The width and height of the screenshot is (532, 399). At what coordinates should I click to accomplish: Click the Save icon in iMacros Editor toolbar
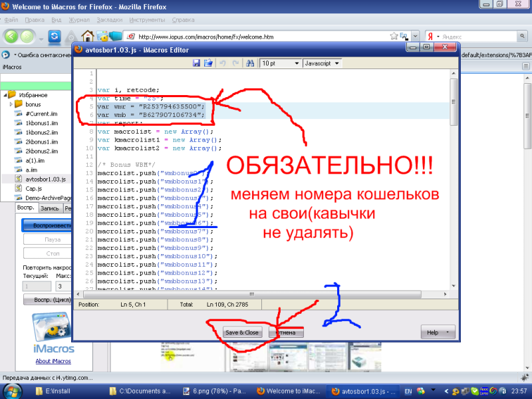[196, 63]
